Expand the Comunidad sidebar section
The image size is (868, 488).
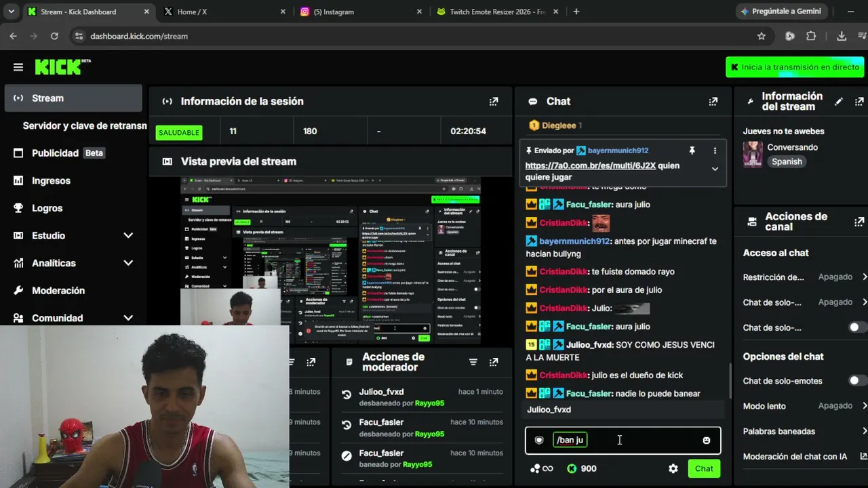[x=128, y=318]
